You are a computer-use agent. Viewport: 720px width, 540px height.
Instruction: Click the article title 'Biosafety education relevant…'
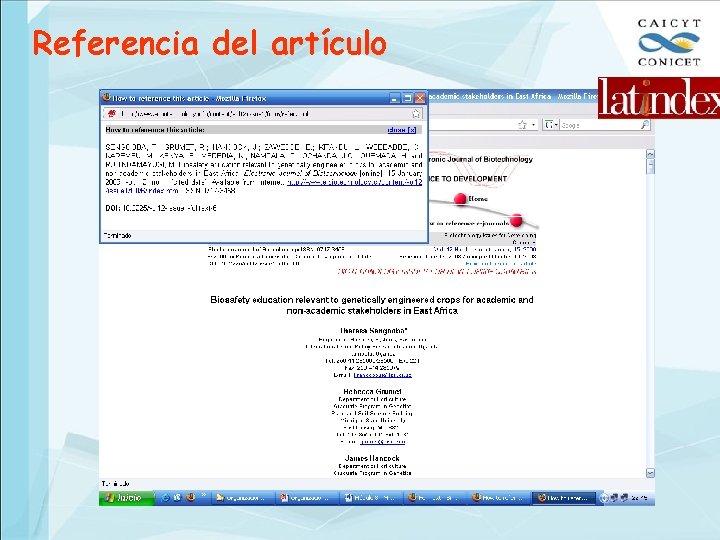[x=371, y=305]
